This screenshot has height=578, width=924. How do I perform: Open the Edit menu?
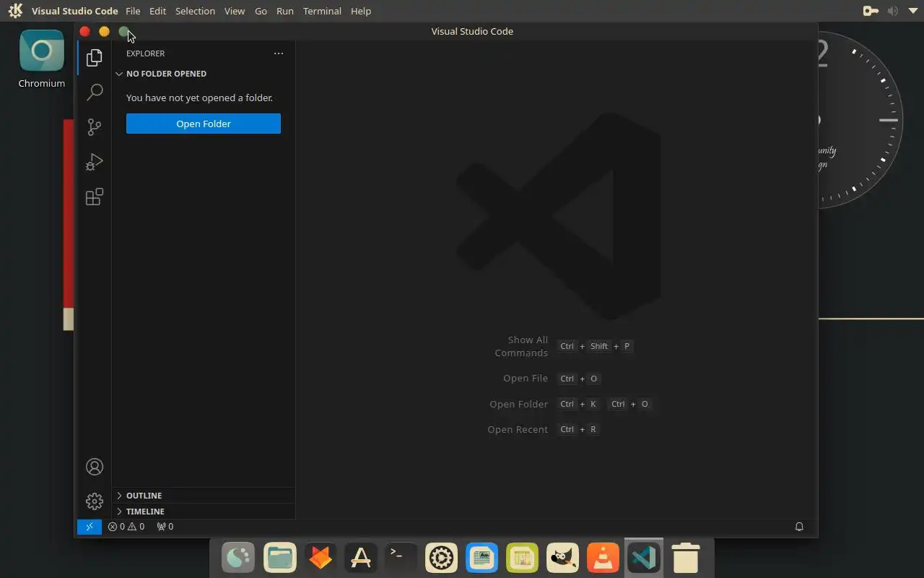157,11
